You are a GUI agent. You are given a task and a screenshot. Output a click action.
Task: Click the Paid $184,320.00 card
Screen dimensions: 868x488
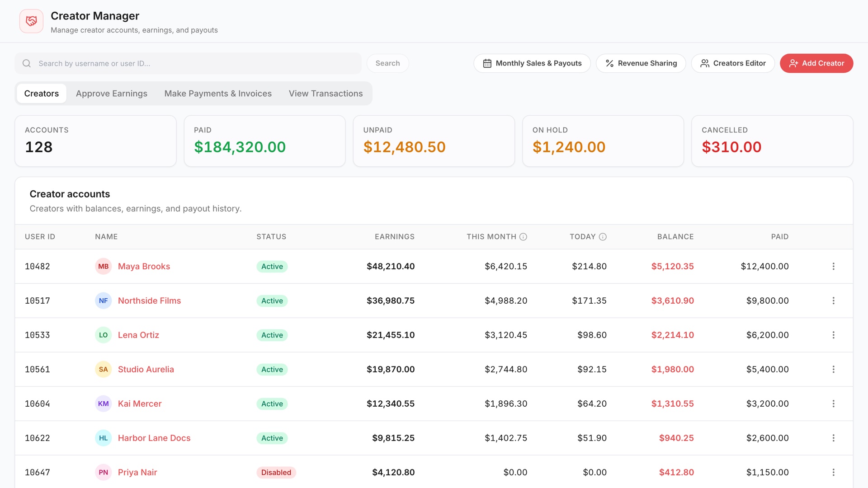point(264,141)
